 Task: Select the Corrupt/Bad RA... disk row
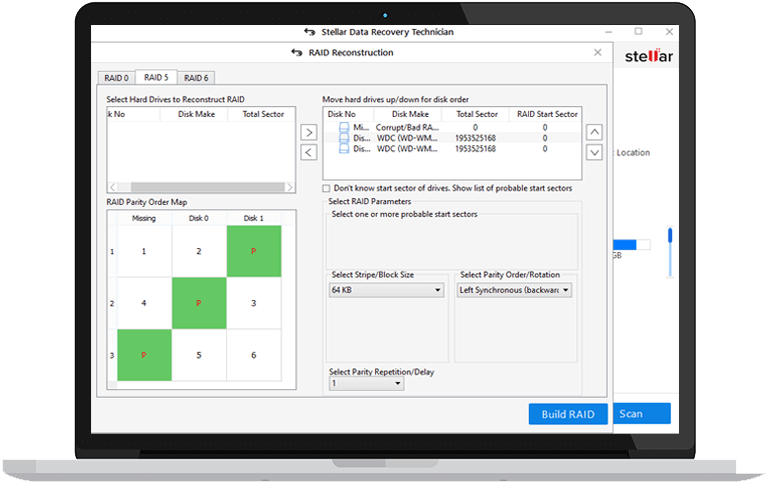[451, 128]
